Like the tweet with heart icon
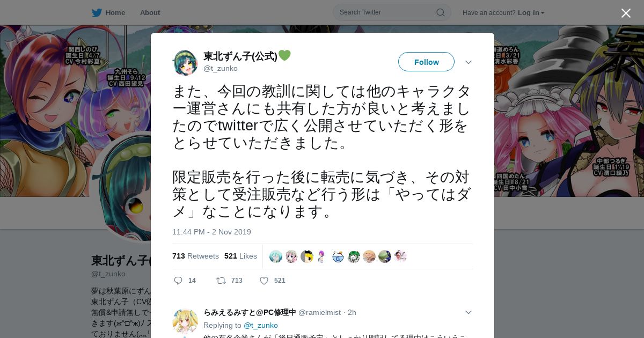644x338 pixels. 264,281
